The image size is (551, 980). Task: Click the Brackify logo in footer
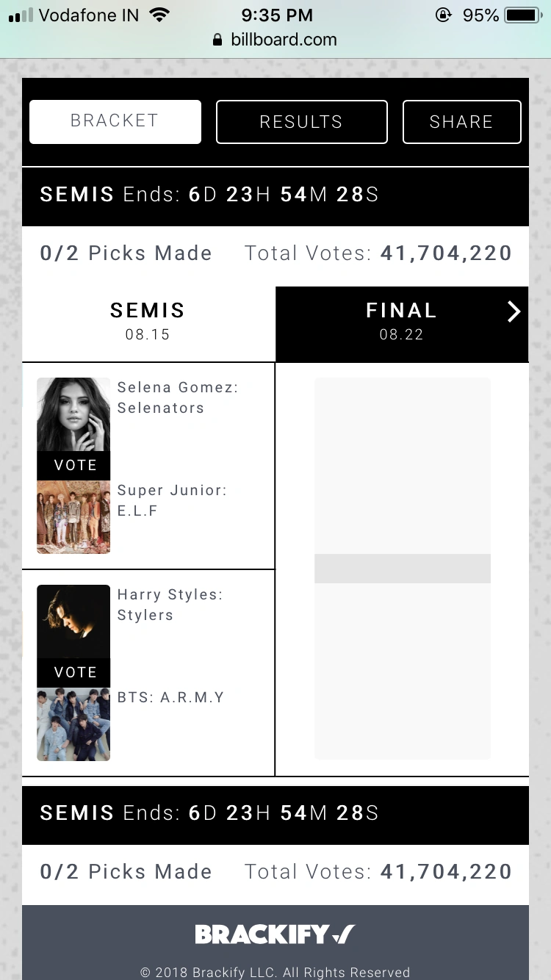tap(275, 934)
